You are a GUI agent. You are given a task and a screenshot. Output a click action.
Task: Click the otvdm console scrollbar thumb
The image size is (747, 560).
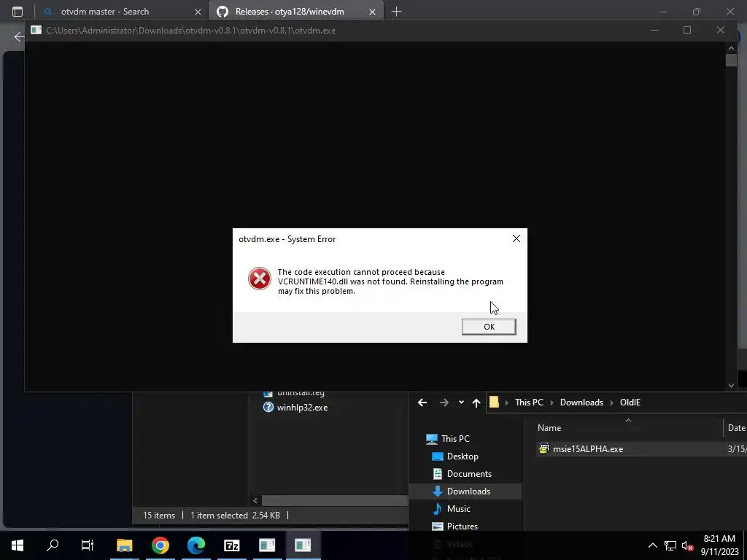point(731,61)
